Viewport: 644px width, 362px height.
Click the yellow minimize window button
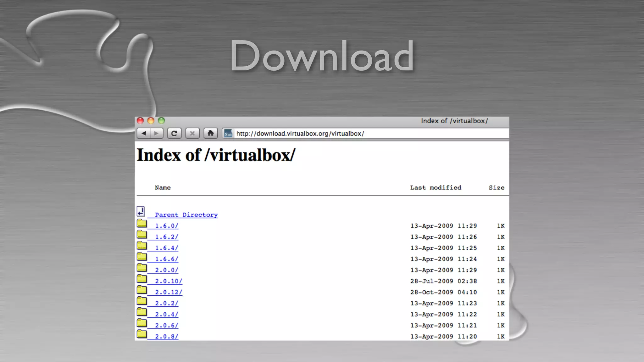pyautogui.click(x=151, y=121)
